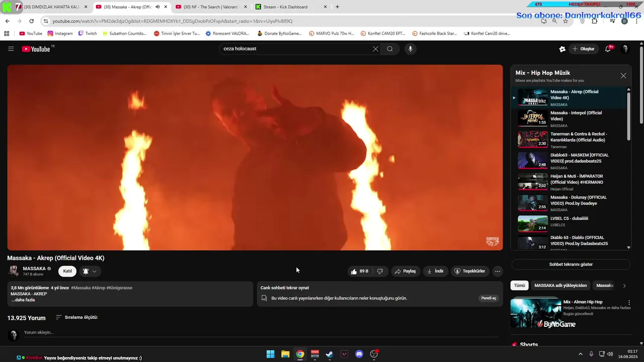Click the Oluştur create button
Viewport: 644px width, 362px height.
click(x=583, y=49)
